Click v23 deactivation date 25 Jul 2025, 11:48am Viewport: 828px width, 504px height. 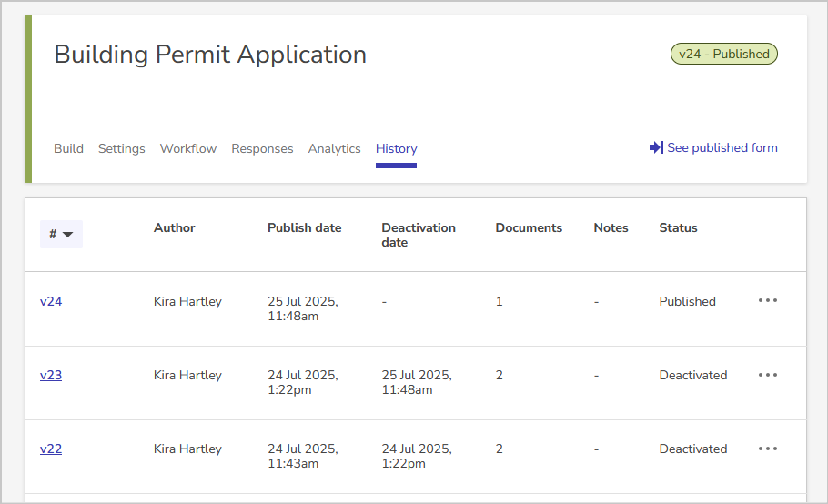(417, 383)
